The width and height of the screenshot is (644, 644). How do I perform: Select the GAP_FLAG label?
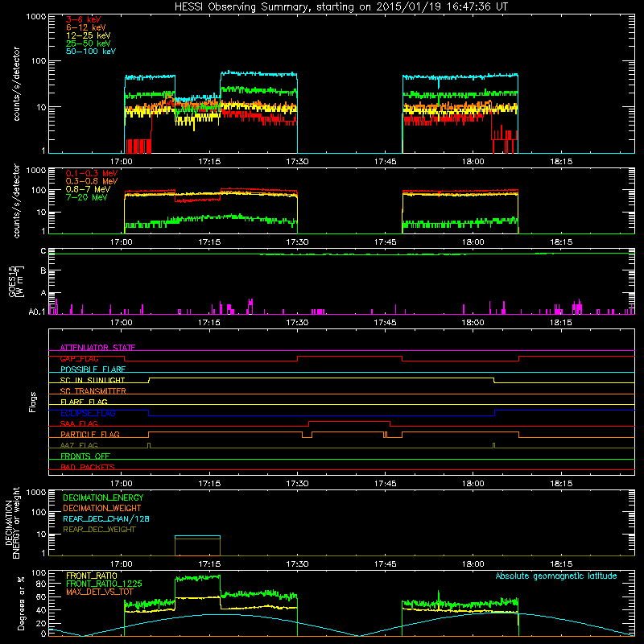pos(79,358)
